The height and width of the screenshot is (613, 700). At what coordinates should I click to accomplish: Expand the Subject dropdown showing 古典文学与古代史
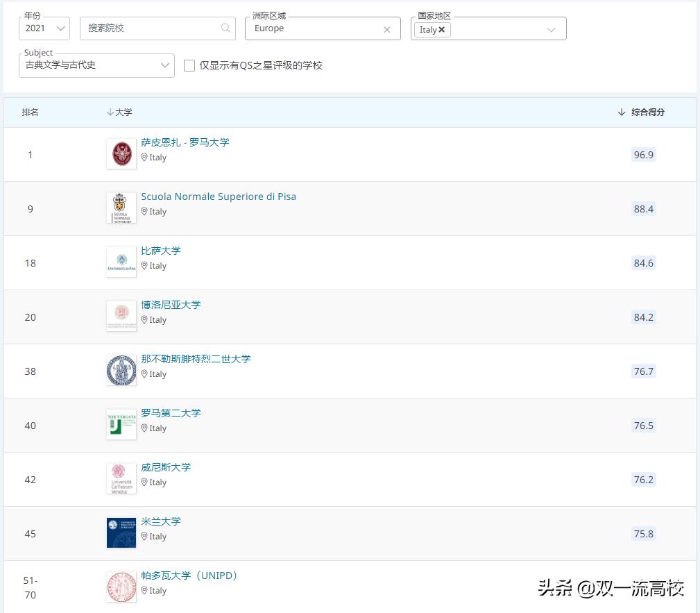(164, 66)
